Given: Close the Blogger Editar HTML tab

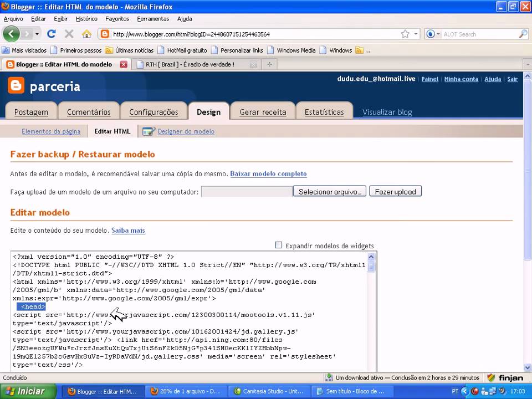Looking at the screenshot, I should pyautogui.click(x=124, y=64).
